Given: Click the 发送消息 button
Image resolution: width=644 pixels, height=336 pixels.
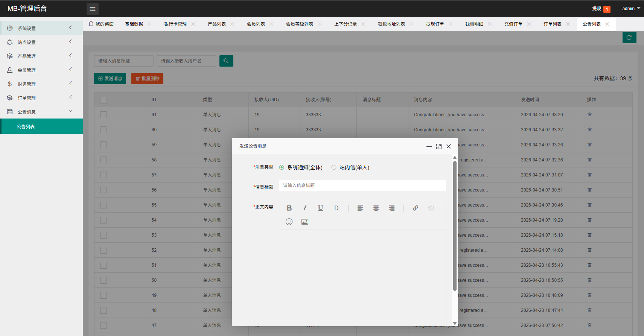Looking at the screenshot, I should coord(110,79).
